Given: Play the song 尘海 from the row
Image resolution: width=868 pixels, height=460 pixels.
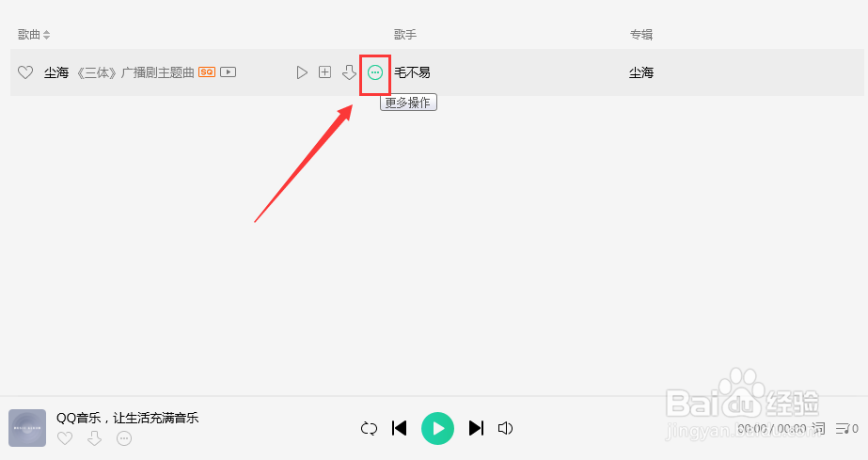Looking at the screenshot, I should [x=302, y=72].
